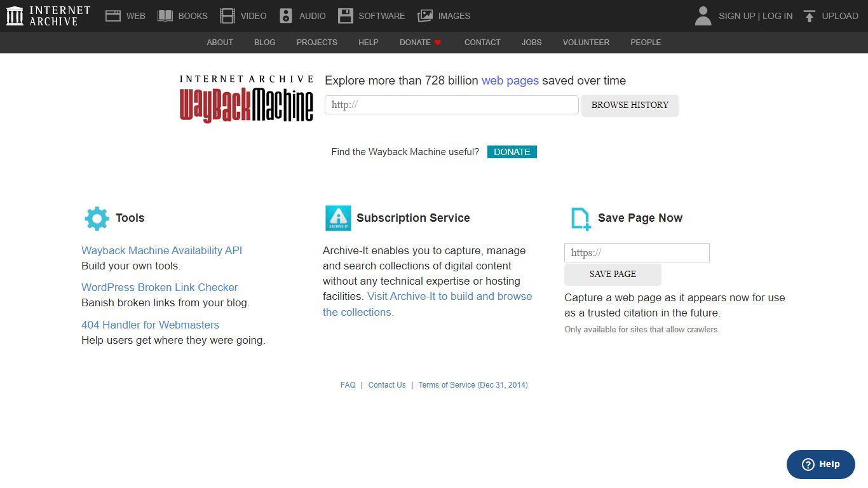
Task: Click the Upload text link
Action: [840, 16]
